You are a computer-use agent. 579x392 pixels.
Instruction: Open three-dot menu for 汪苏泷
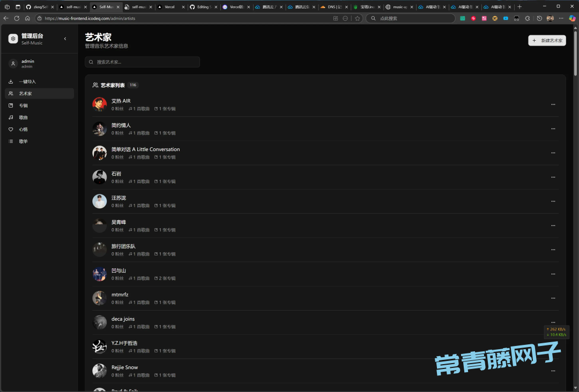point(553,201)
